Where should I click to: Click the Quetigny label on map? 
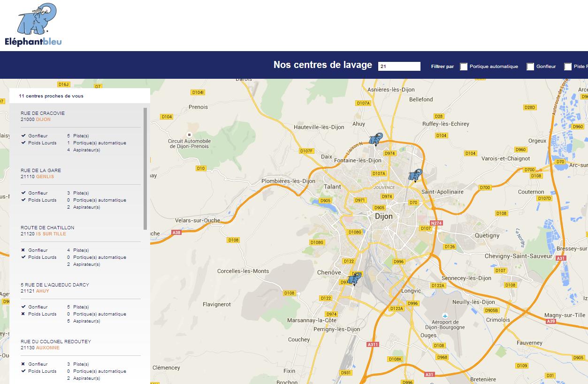click(x=487, y=235)
